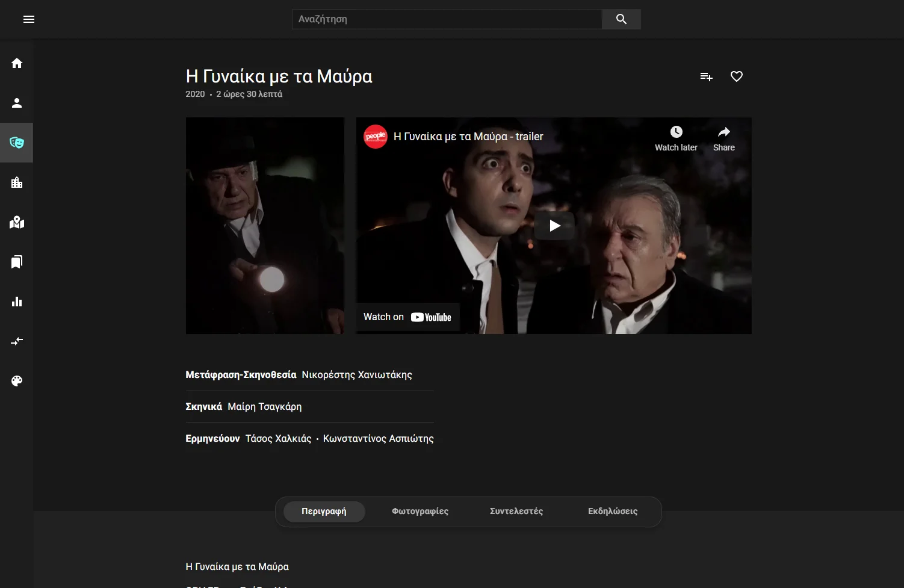Open the bookmarks sidebar icon
The height and width of the screenshot is (588, 904).
pos(17,262)
